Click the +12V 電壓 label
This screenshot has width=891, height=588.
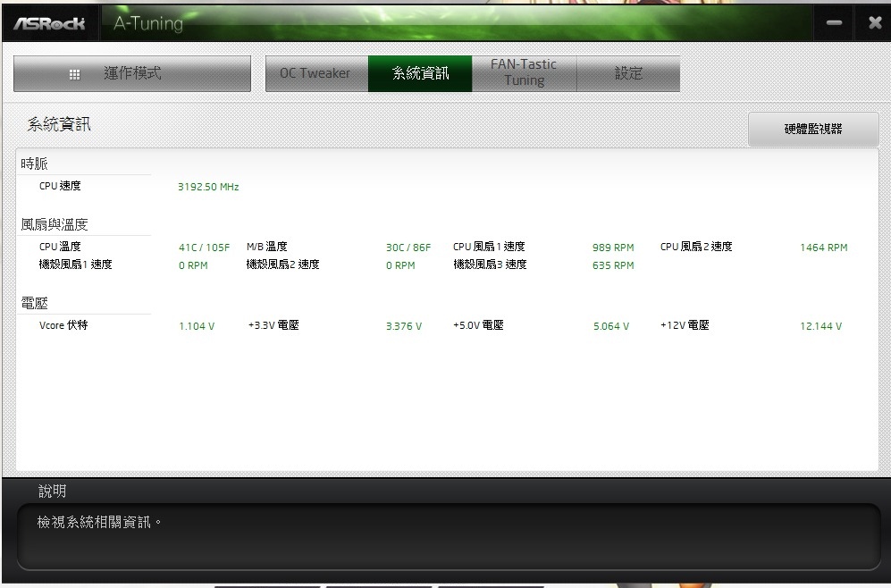pyautogui.click(x=685, y=325)
